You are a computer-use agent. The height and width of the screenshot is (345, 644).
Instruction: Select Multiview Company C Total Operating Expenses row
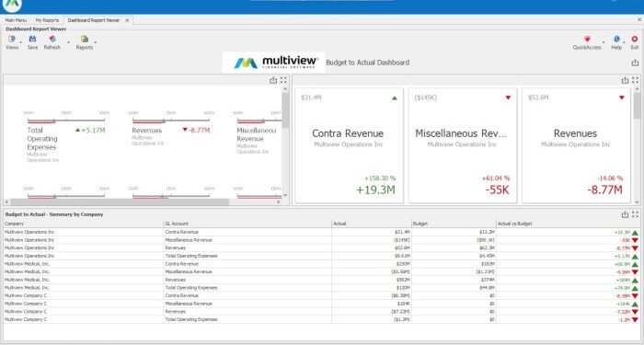point(322,319)
